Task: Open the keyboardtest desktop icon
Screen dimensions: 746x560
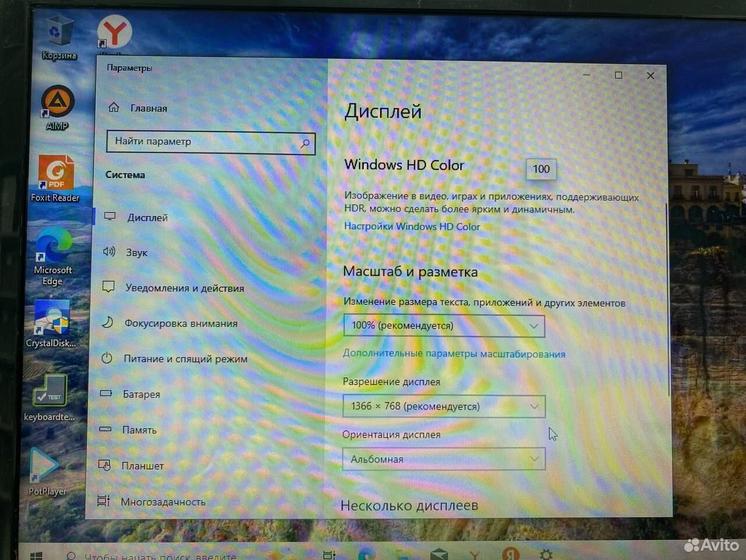Action: (49, 390)
